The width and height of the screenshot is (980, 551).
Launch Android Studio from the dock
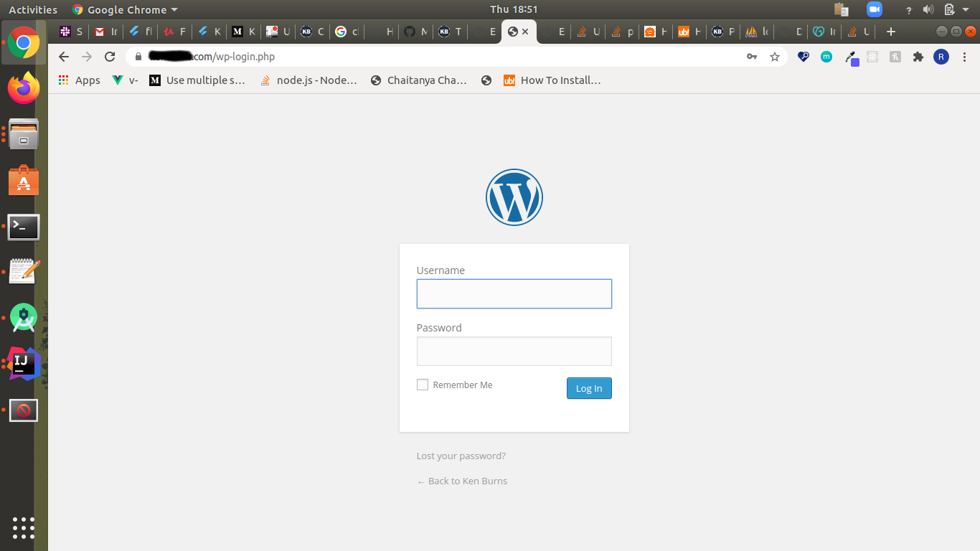click(x=24, y=318)
